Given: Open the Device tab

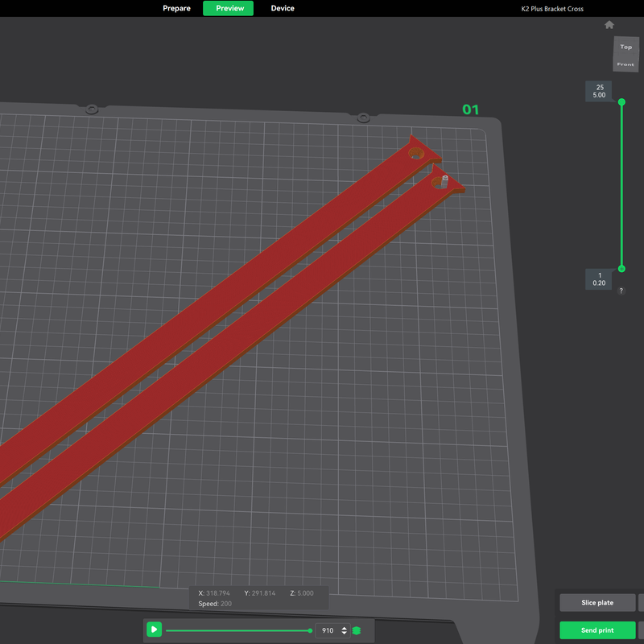Looking at the screenshot, I should 283,8.
